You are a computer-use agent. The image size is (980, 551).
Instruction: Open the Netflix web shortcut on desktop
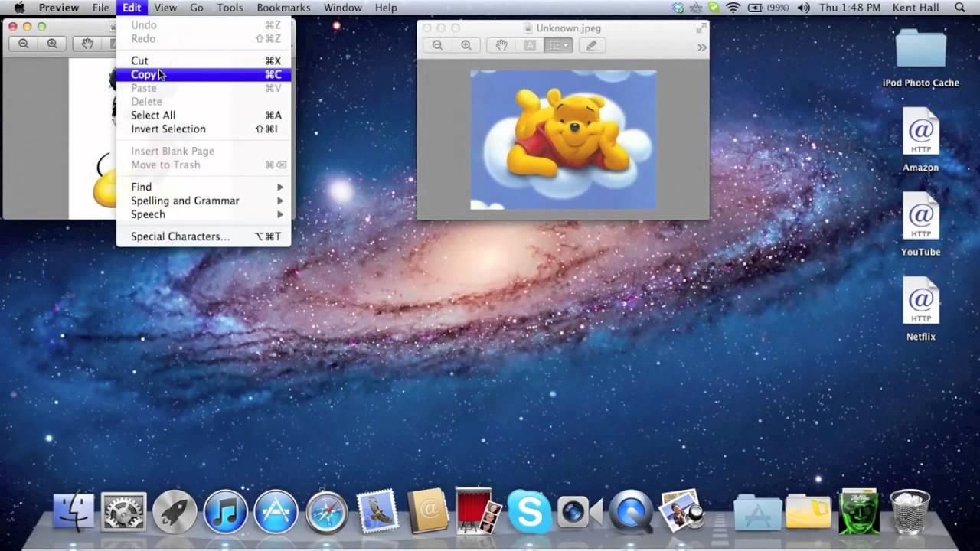(x=920, y=309)
